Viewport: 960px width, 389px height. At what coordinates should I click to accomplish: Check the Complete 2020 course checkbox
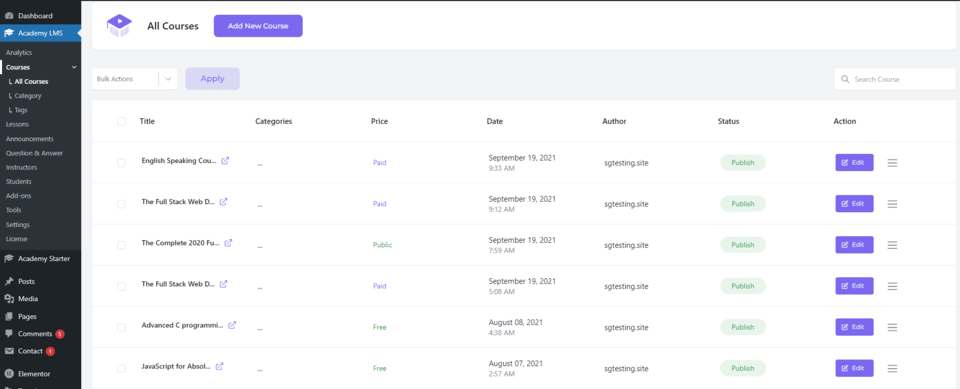pyautogui.click(x=121, y=245)
